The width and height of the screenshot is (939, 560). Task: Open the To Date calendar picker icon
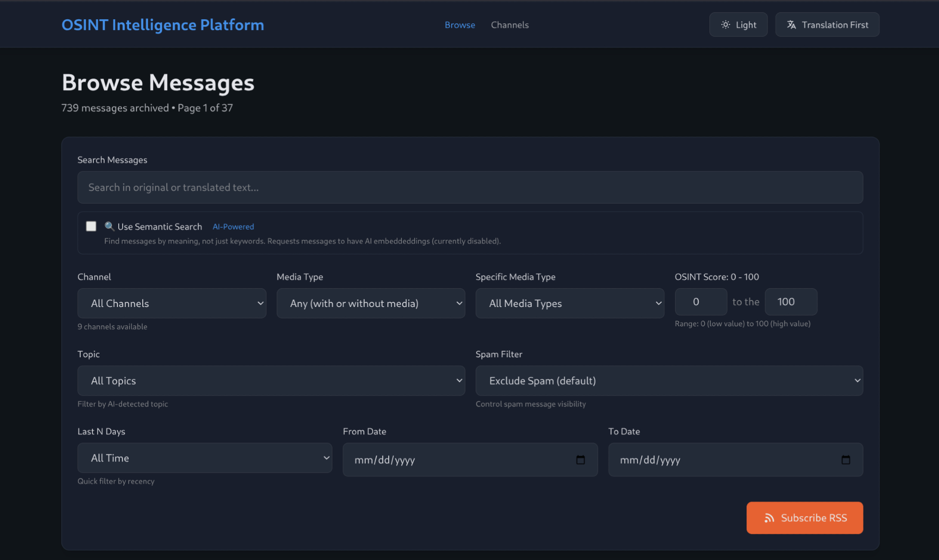click(x=846, y=460)
